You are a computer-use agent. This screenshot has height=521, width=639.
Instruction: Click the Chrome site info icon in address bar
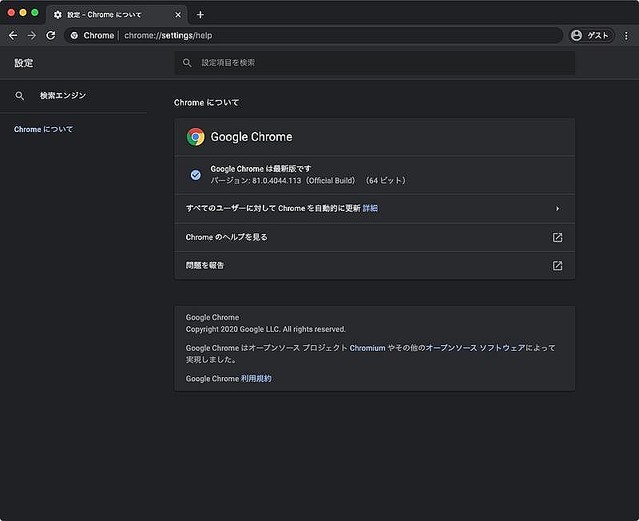click(74, 35)
